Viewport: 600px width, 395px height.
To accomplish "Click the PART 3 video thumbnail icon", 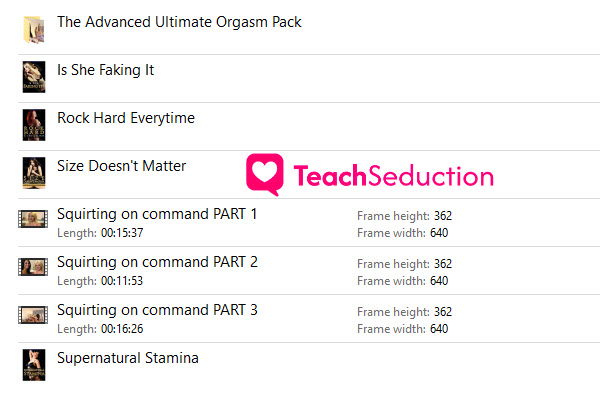I will (33, 315).
